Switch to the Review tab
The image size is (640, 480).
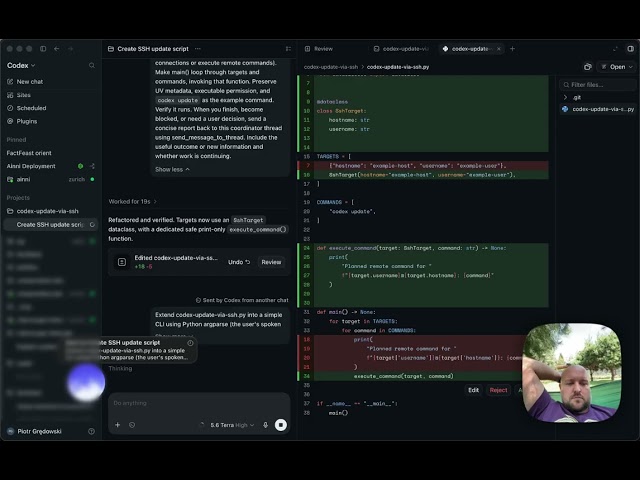(319, 49)
